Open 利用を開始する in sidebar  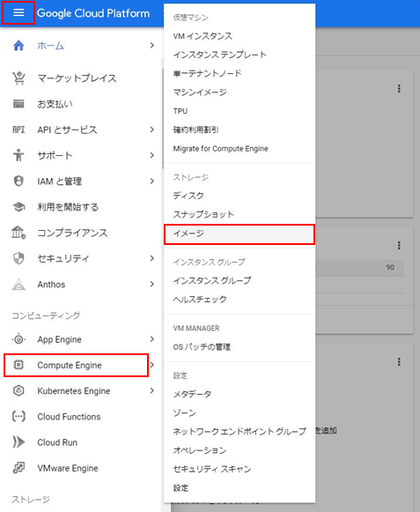pos(68,207)
